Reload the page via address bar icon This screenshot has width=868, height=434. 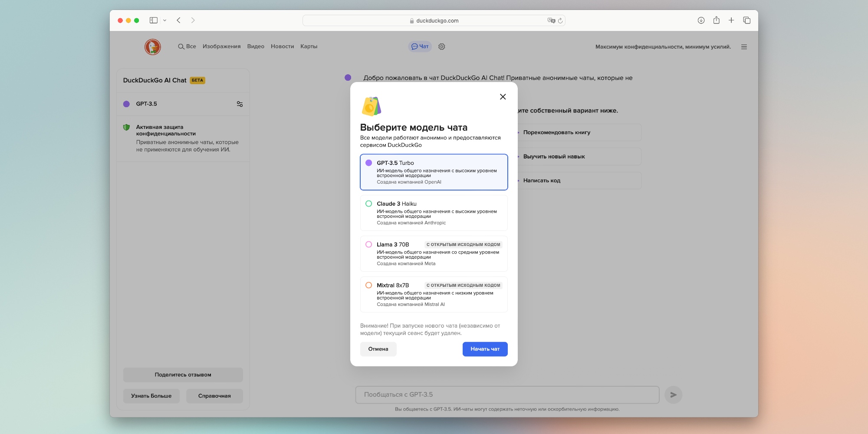click(559, 20)
